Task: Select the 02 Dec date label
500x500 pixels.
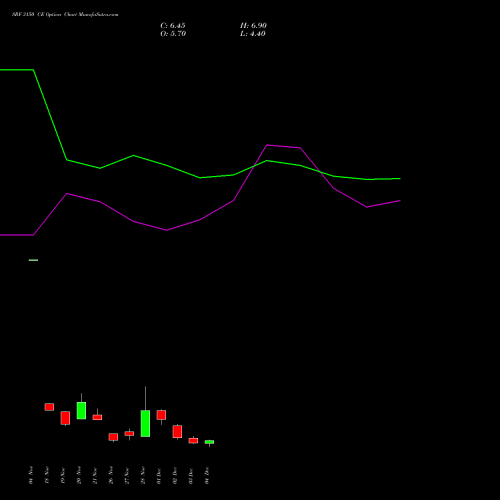Action: coord(175,475)
